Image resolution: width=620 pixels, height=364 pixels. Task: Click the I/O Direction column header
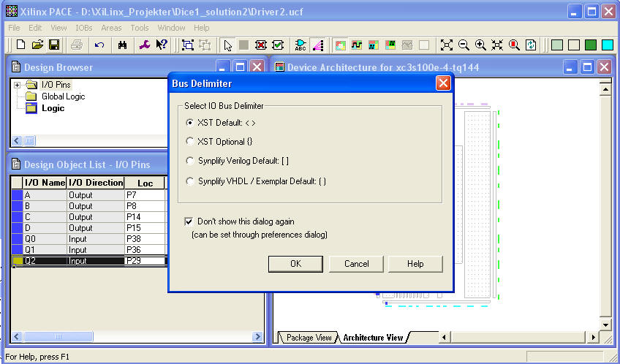click(x=96, y=183)
